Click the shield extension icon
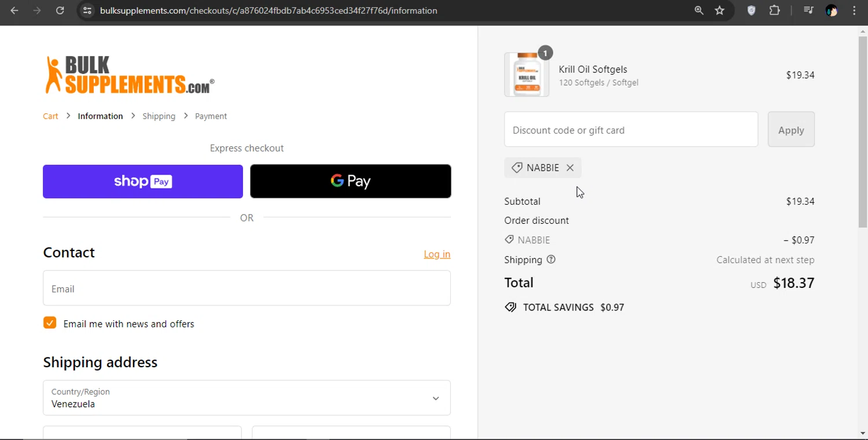868x440 pixels. [x=751, y=10]
